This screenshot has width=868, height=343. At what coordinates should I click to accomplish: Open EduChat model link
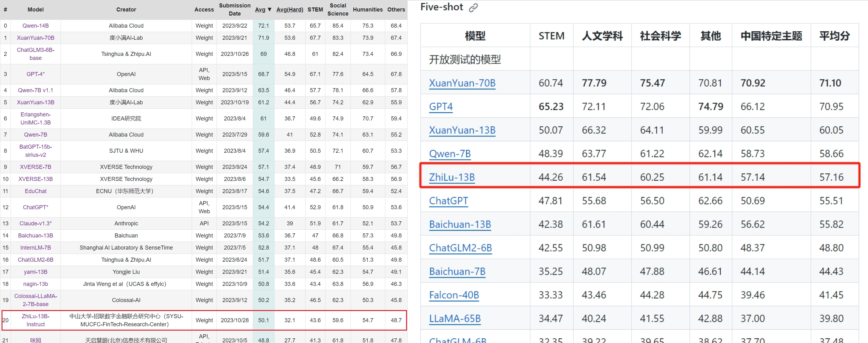click(36, 191)
